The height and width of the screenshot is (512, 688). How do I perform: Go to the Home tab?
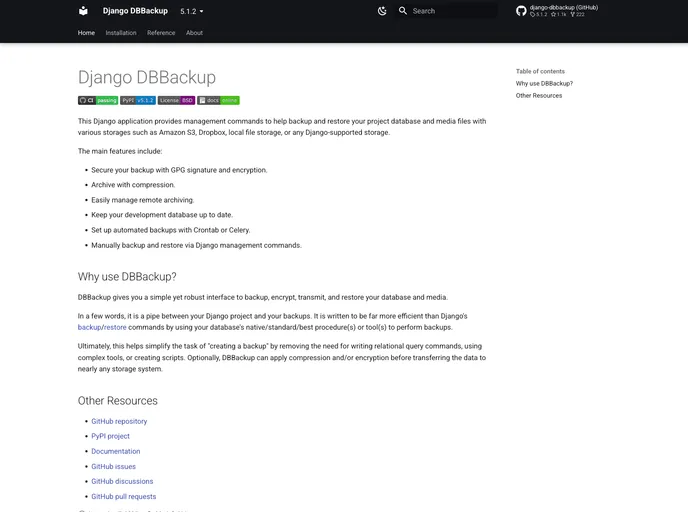[x=86, y=33]
